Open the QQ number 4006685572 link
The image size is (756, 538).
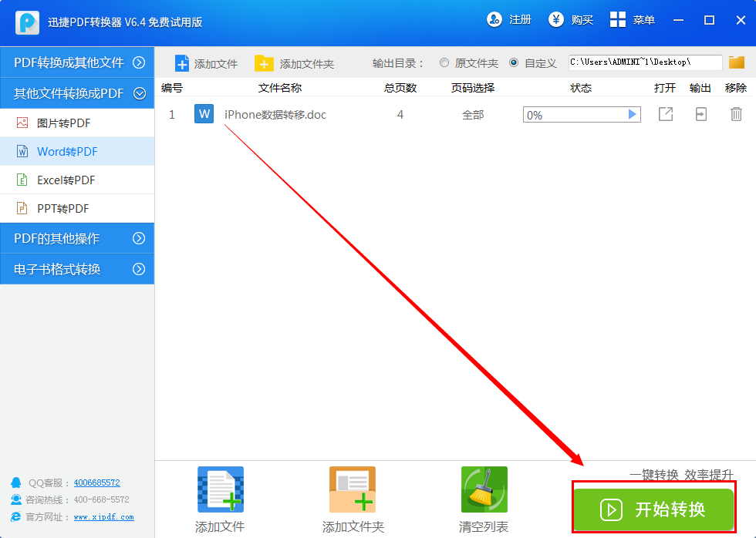tap(97, 483)
